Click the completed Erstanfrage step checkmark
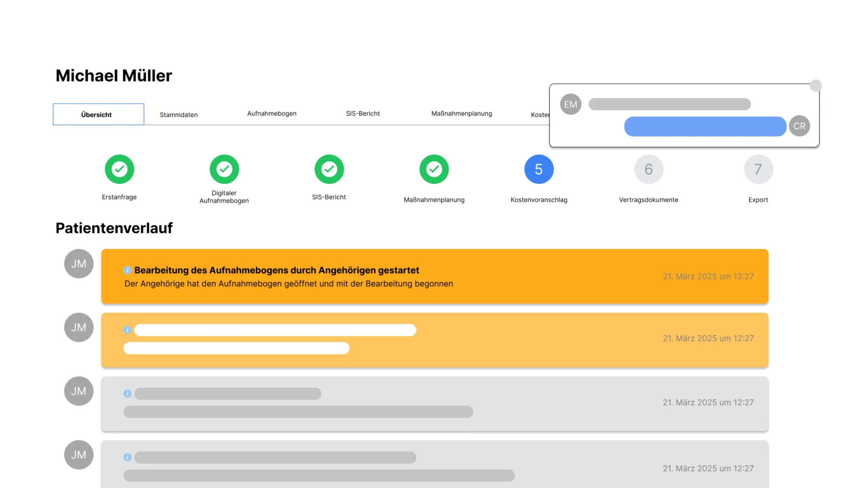Screen dimensions: 868x488 [x=119, y=169]
